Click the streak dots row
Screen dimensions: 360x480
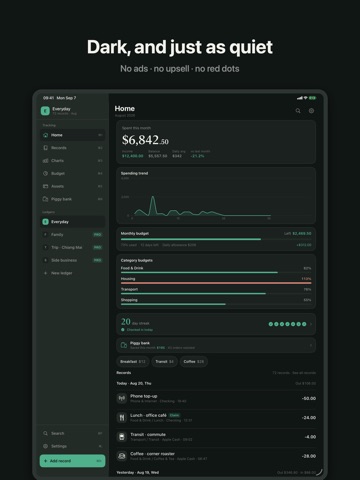tap(287, 324)
